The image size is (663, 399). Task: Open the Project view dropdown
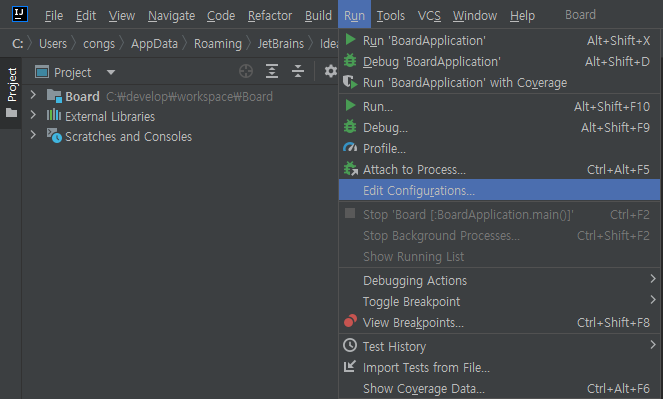(111, 73)
